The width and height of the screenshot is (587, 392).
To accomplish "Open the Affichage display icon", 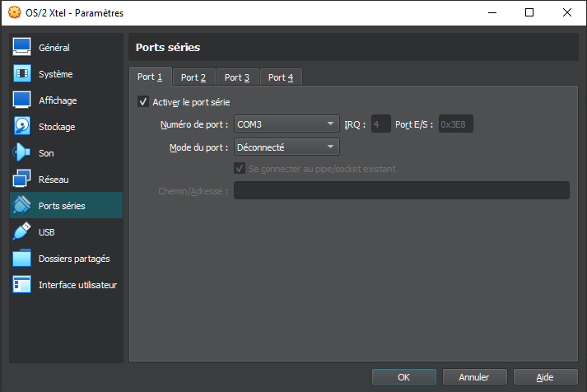I will pyautogui.click(x=22, y=100).
